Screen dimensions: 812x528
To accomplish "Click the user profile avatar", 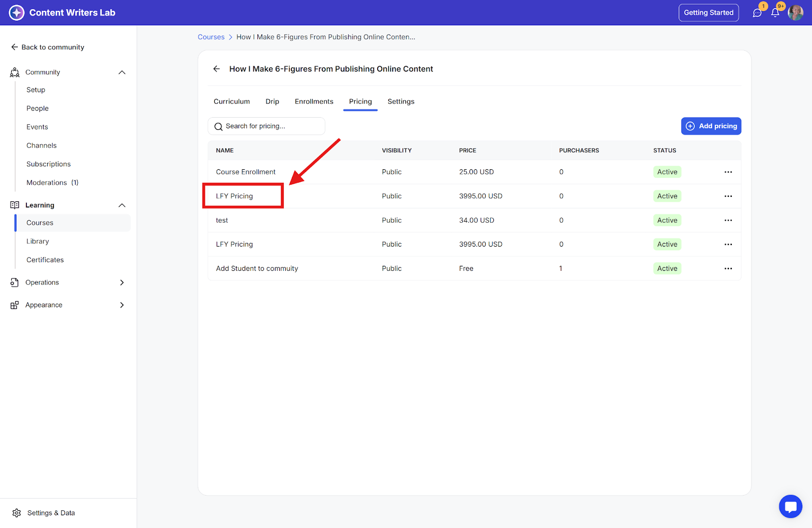I will tap(795, 13).
